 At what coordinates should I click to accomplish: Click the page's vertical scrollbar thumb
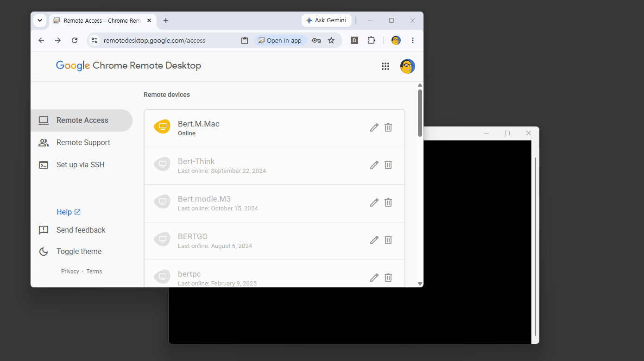tap(420, 113)
